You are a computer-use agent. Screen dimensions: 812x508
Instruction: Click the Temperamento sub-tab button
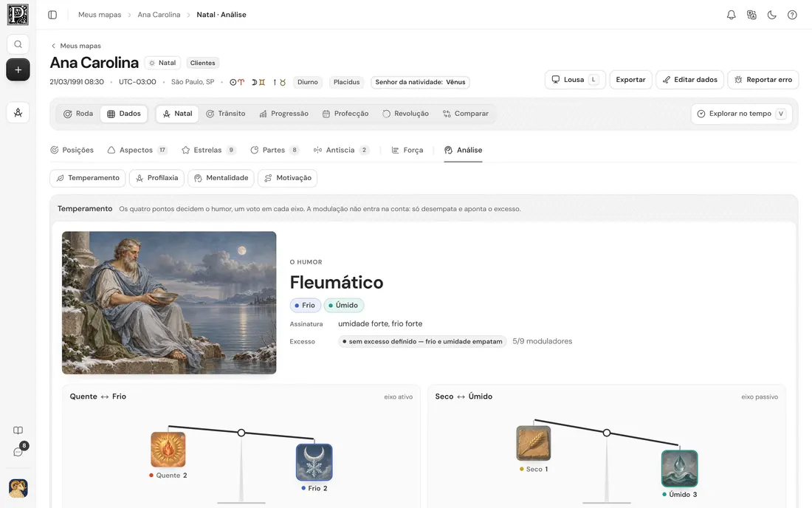pyautogui.click(x=88, y=178)
